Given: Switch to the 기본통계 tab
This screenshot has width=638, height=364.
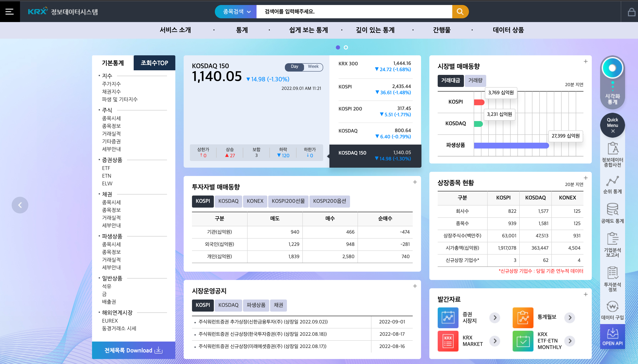Looking at the screenshot, I should coord(113,63).
